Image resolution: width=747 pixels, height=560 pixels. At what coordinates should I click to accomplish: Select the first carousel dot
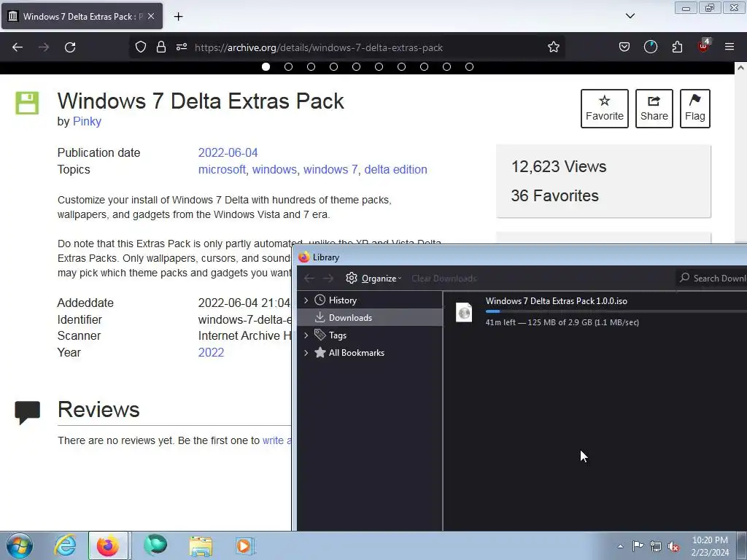pyautogui.click(x=266, y=66)
